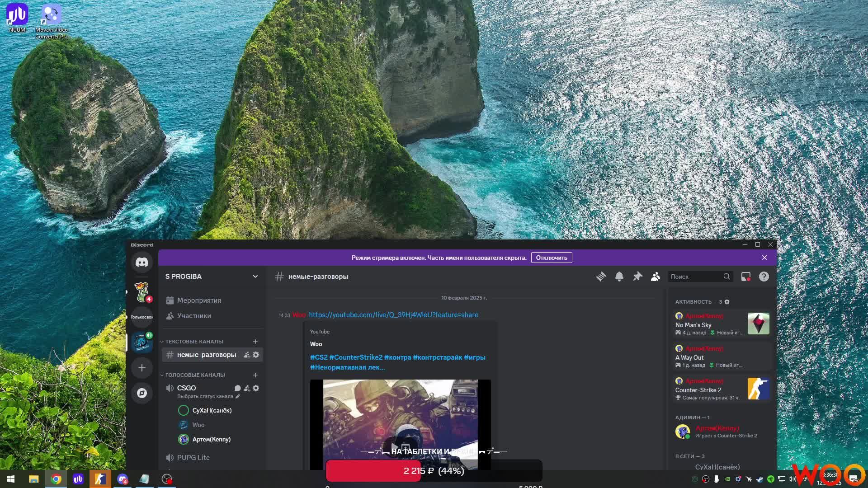The height and width of the screenshot is (488, 868).
Task: Open A Way Out activity card
Action: pyautogui.click(x=722, y=357)
